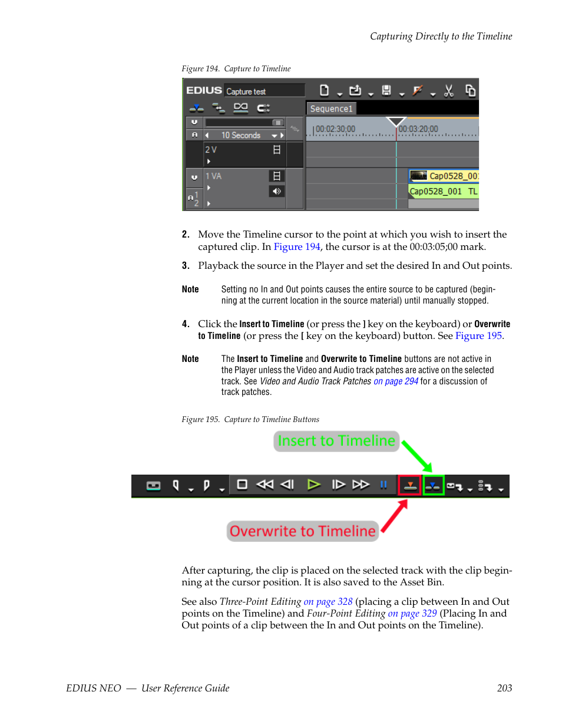This screenshot has height=728, width=562.
Task: Toggle the Sync-Lock mode icon
Action: tap(219, 108)
